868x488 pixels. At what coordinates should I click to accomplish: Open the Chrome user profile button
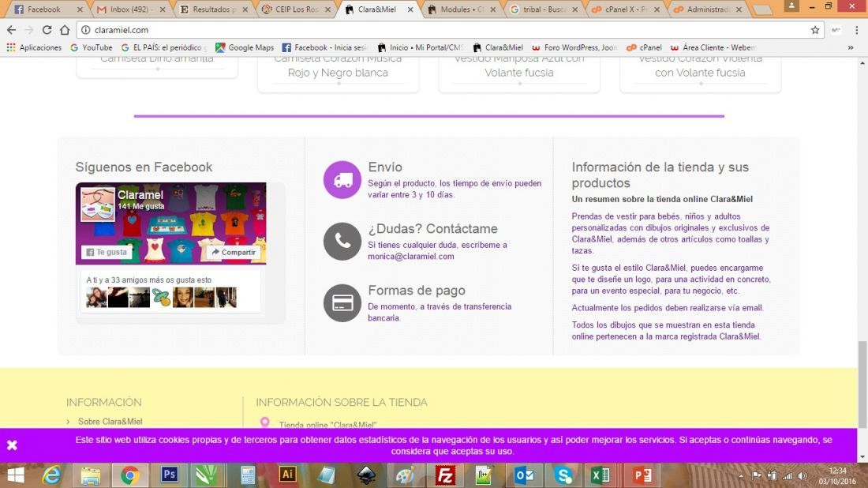coord(792,6)
